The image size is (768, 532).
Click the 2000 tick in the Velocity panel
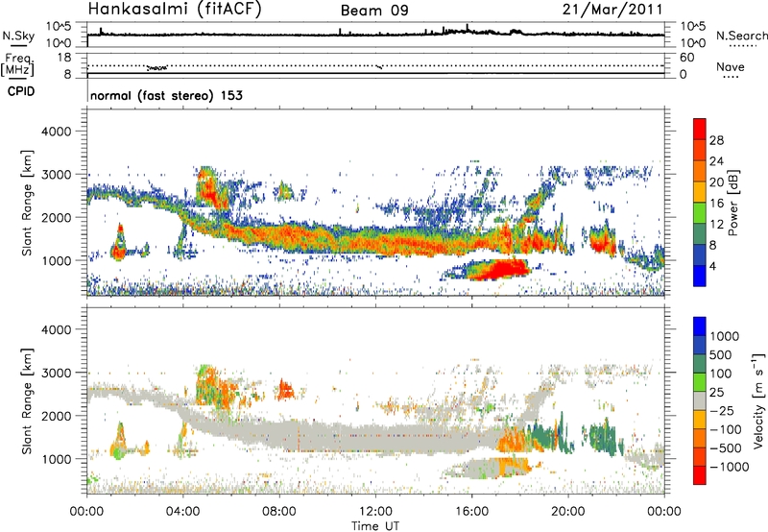click(x=56, y=416)
